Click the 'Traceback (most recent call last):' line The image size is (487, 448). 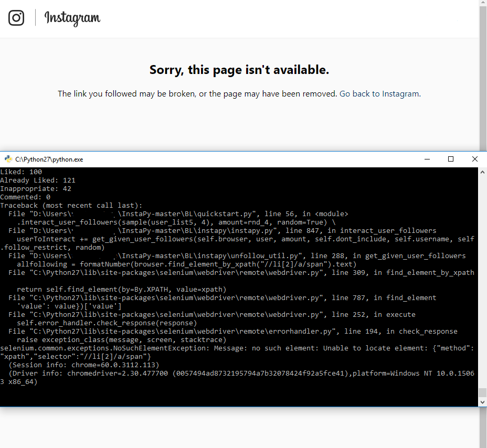pyautogui.click(x=71, y=206)
